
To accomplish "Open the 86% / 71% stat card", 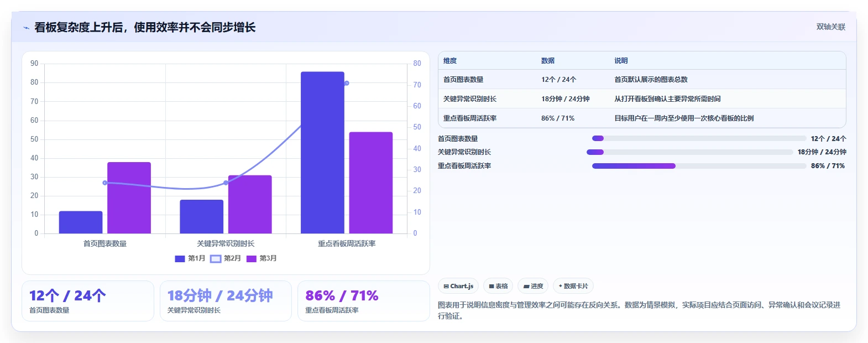I will click(363, 301).
